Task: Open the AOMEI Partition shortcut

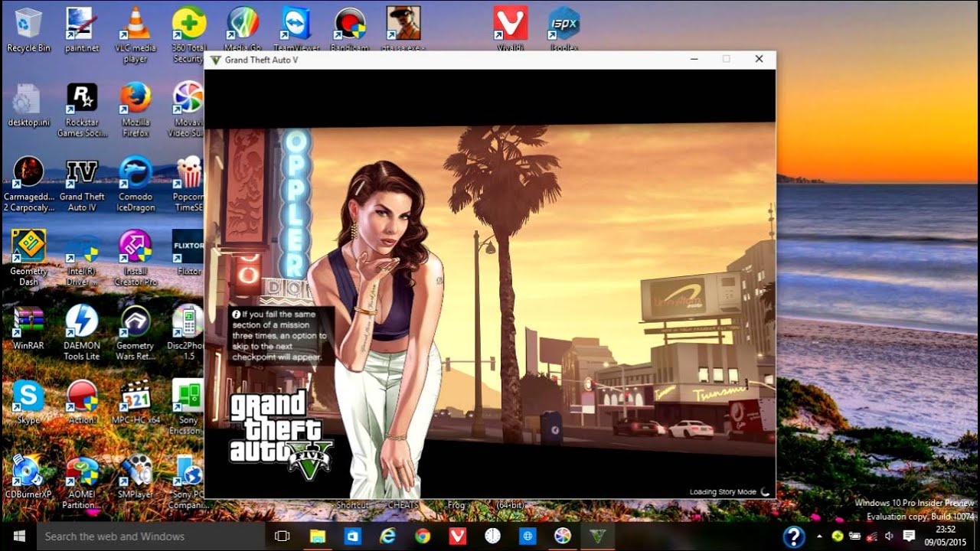Action: (82, 481)
